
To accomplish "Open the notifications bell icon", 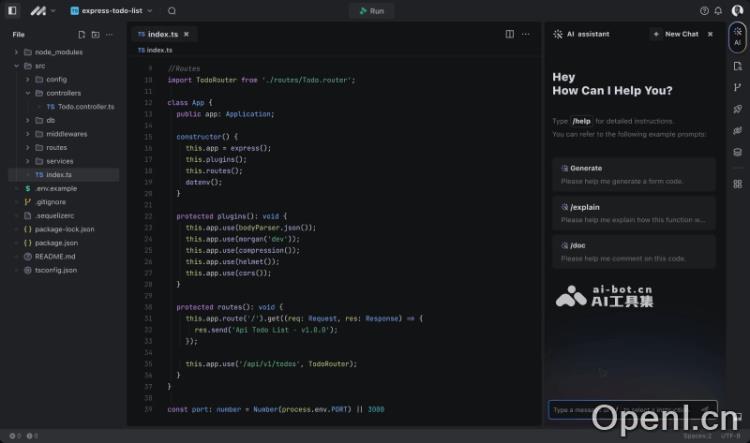I will tap(718, 11).
